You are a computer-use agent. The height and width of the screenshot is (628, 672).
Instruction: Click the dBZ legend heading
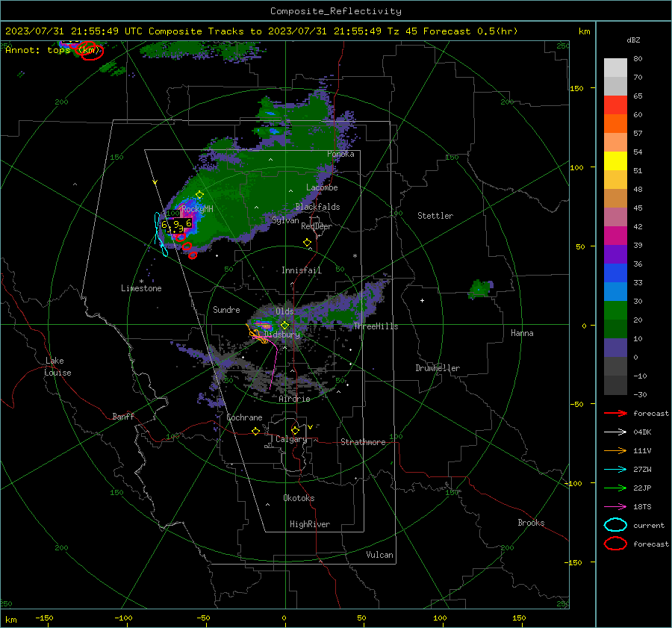633,40
